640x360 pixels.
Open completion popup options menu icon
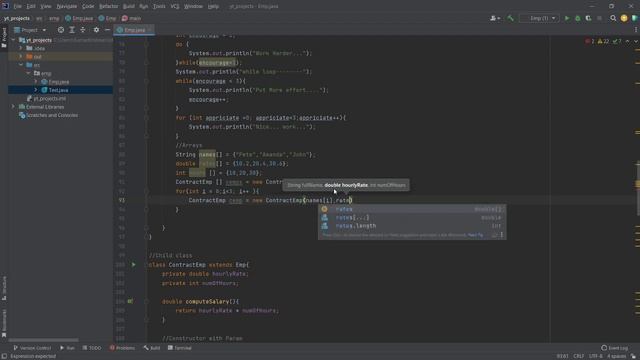[x=502, y=235]
